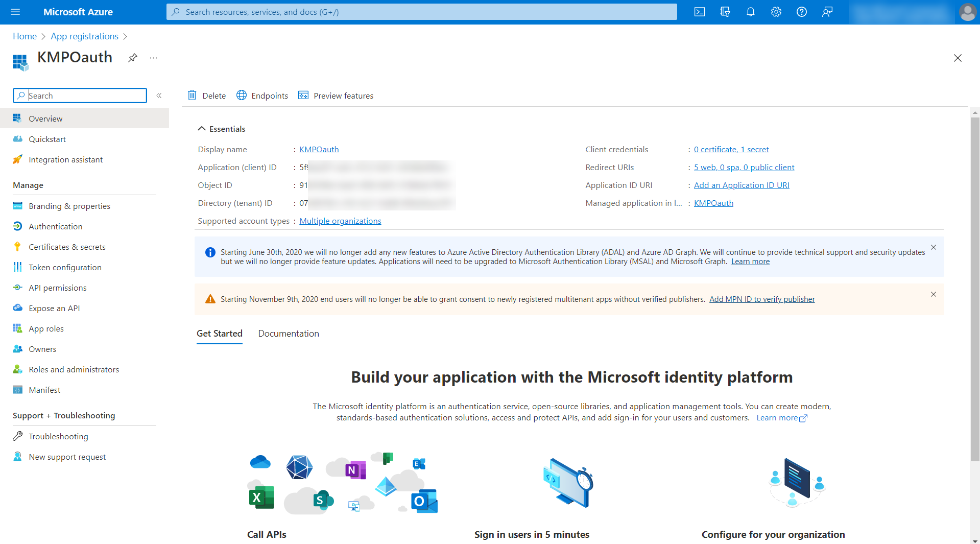Send feedback via the smiley icon
This screenshot has width=980, height=544.
pyautogui.click(x=827, y=12)
